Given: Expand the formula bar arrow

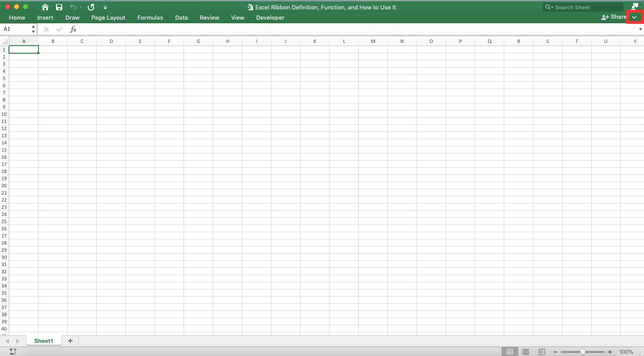Looking at the screenshot, I should [x=640, y=29].
